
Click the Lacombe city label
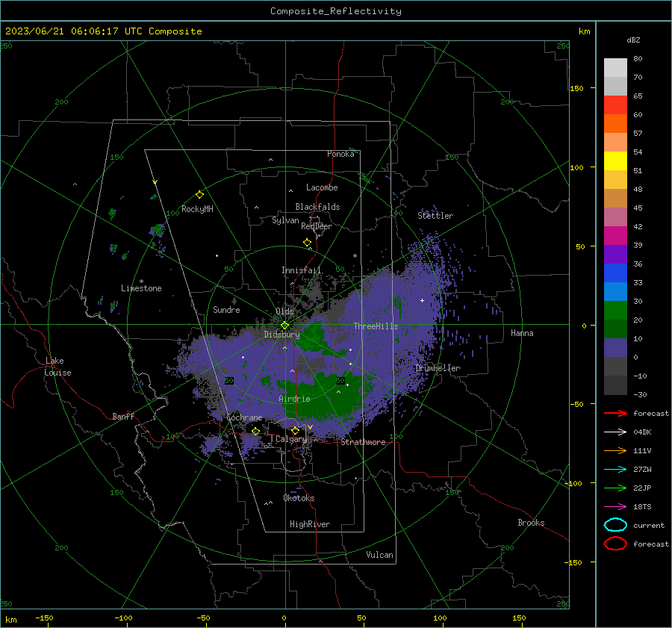[x=322, y=187]
